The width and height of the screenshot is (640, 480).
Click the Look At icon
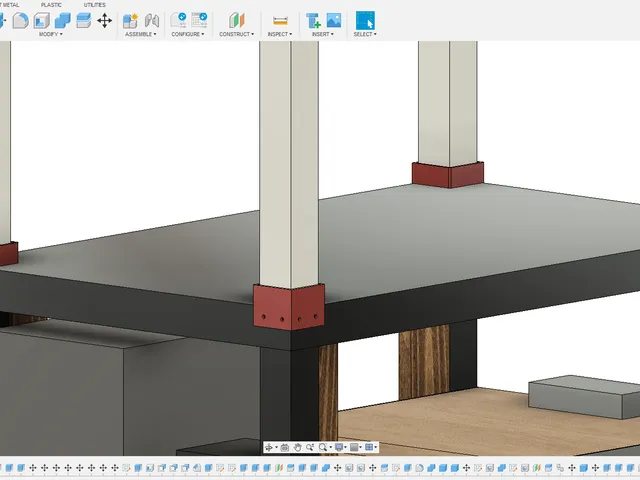[284, 447]
